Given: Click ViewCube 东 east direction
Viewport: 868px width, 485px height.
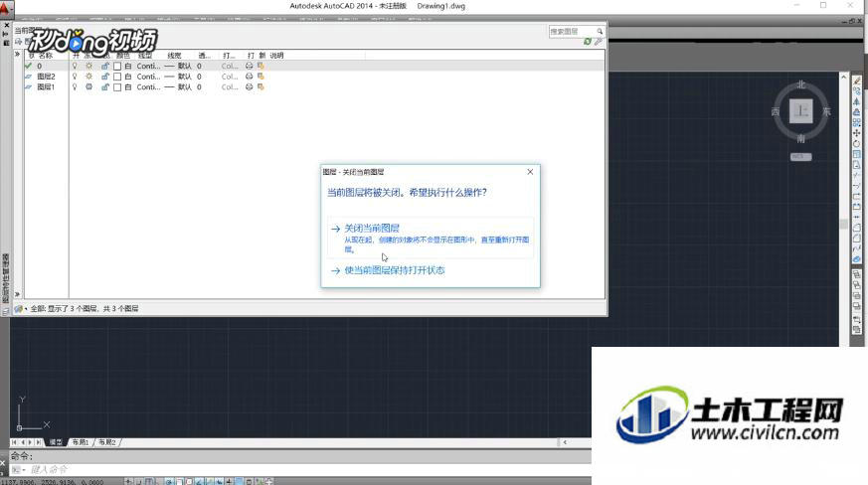Looking at the screenshot, I should point(826,111).
